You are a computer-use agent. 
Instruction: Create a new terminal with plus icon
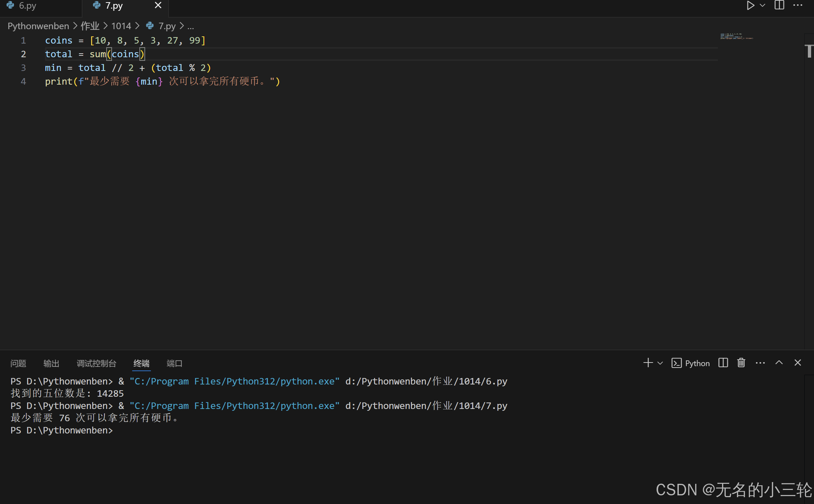648,363
